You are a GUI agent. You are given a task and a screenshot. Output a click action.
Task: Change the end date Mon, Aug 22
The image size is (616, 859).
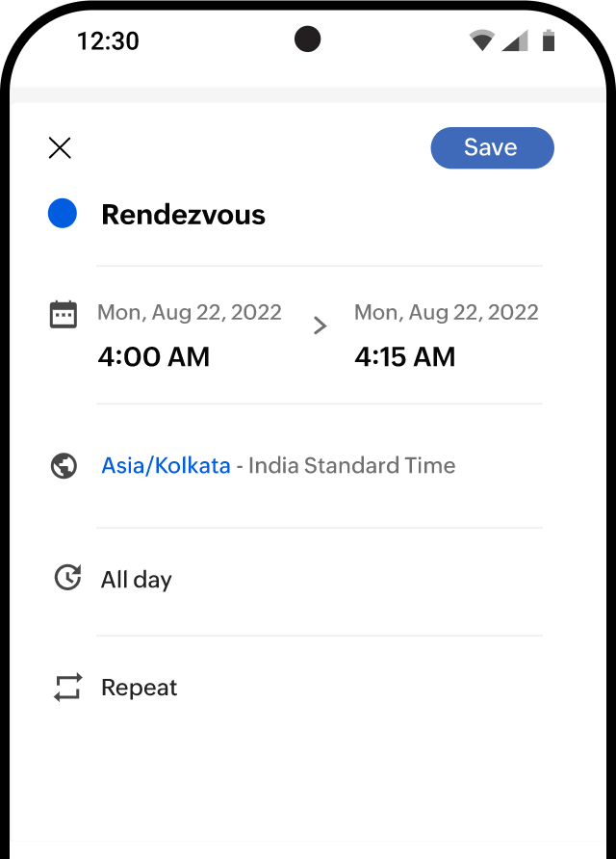pos(446,312)
